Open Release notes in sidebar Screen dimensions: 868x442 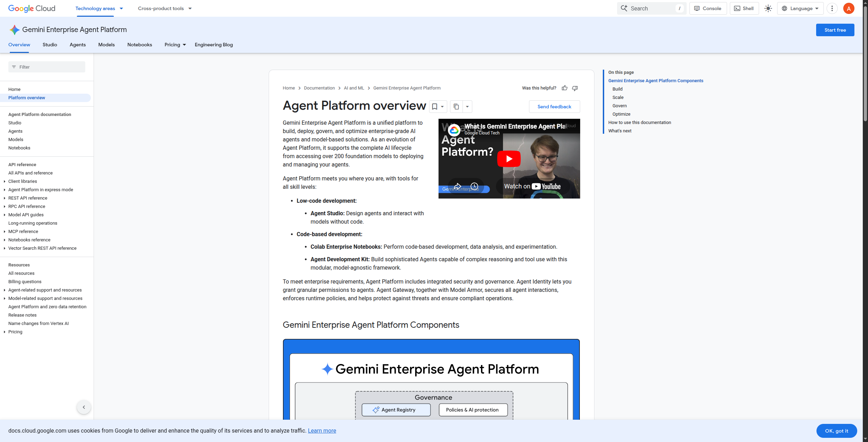point(22,315)
